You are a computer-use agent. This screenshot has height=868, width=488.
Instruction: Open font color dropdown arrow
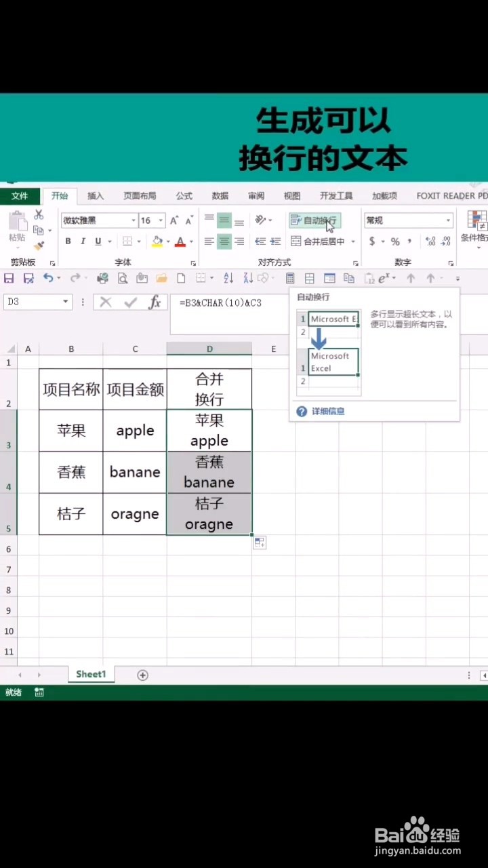191,241
